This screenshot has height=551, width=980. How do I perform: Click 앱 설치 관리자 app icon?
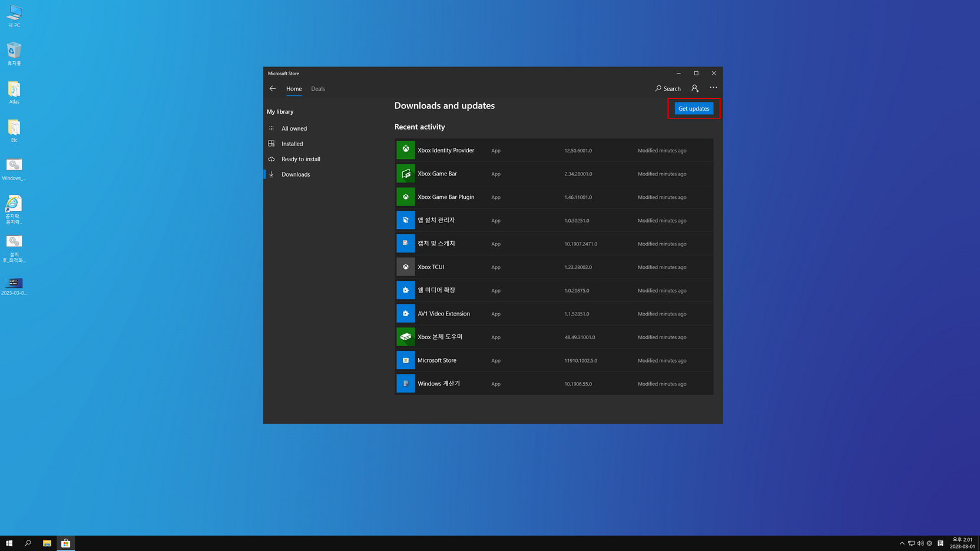406,220
